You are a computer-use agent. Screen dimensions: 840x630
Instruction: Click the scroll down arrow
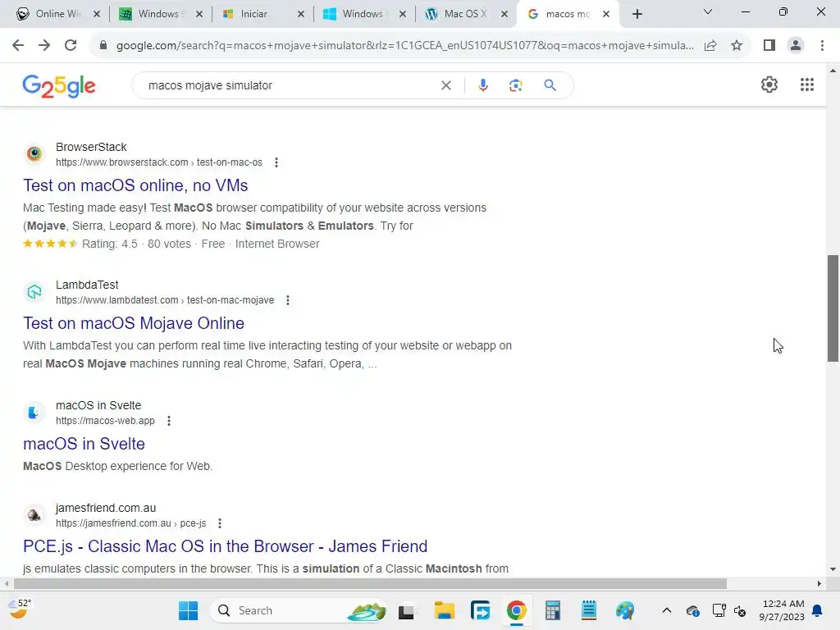833,569
